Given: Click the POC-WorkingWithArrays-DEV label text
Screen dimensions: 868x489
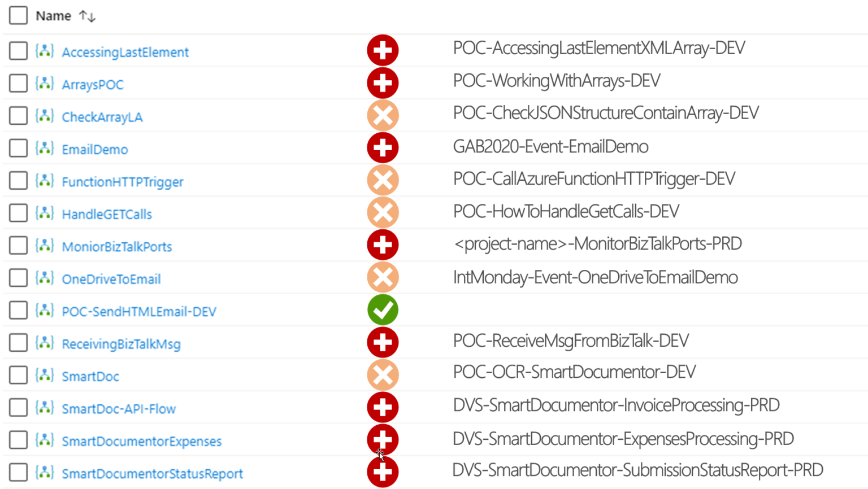Looking at the screenshot, I should [x=557, y=81].
